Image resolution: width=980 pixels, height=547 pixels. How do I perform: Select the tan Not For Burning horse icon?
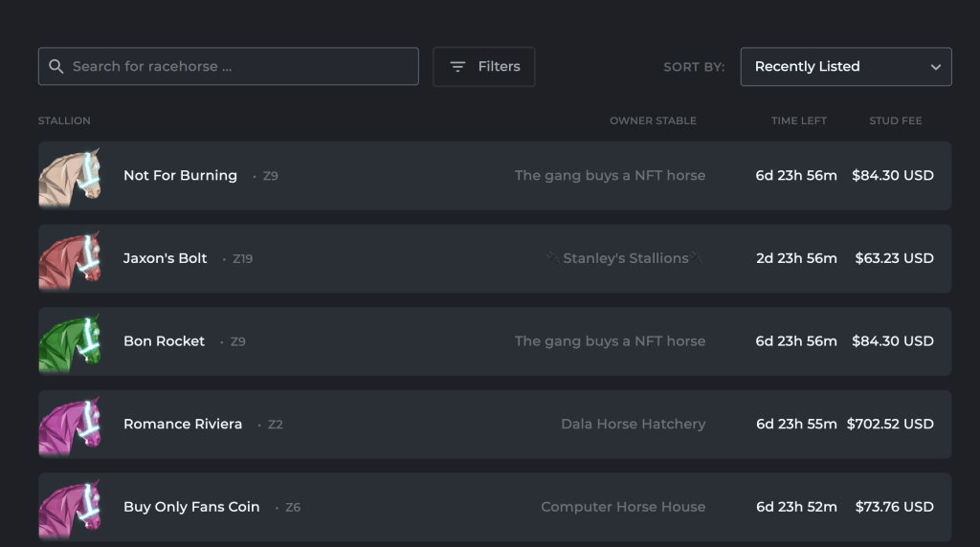(x=70, y=176)
